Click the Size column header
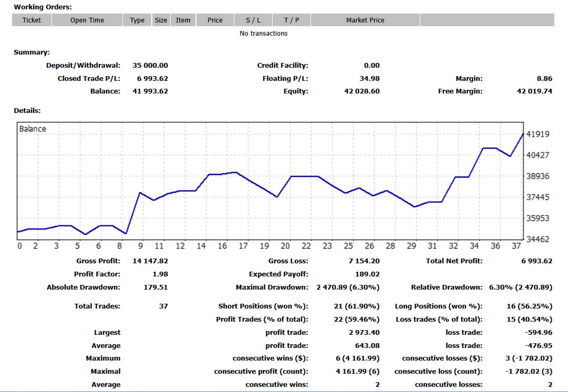 pyautogui.click(x=161, y=20)
